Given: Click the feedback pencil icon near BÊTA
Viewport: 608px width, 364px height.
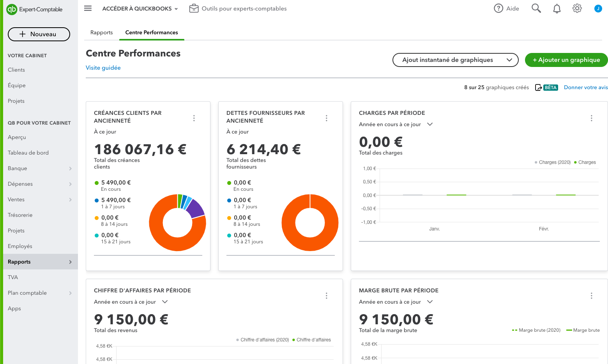Looking at the screenshot, I should (x=538, y=88).
